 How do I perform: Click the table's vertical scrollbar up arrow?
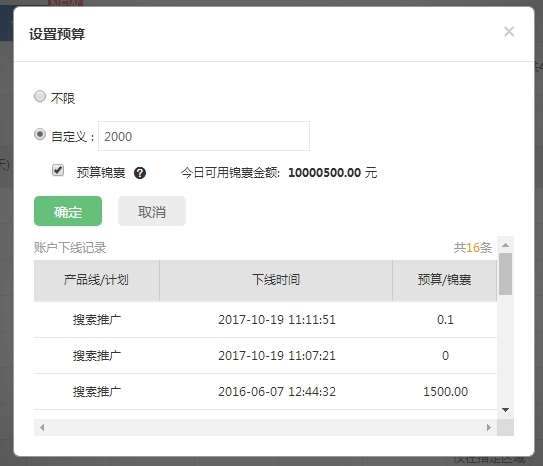tap(505, 245)
